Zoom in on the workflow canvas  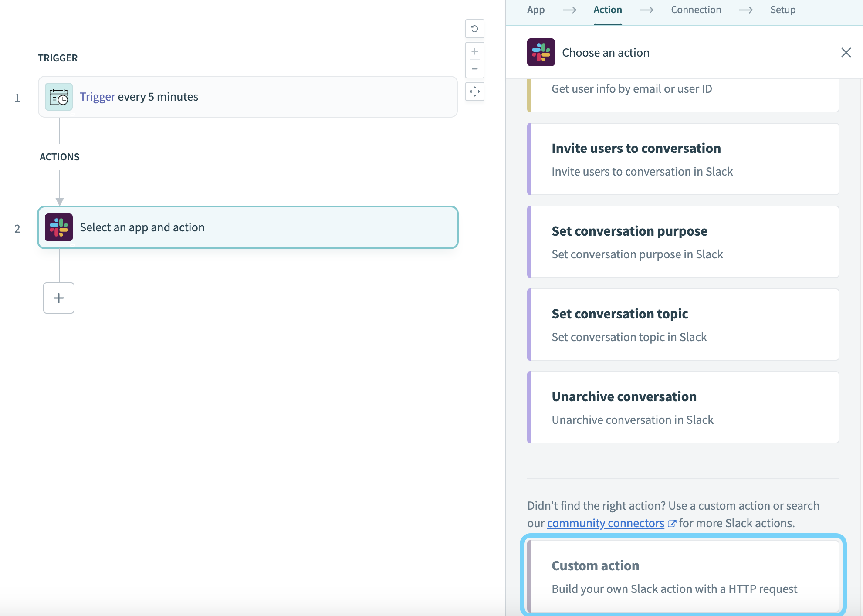coord(474,51)
